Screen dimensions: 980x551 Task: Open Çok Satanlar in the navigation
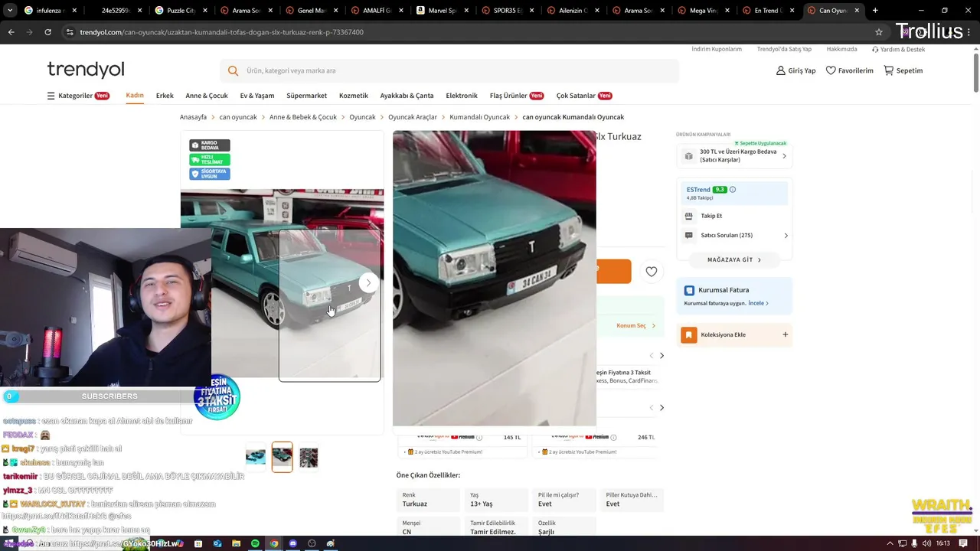(x=583, y=96)
